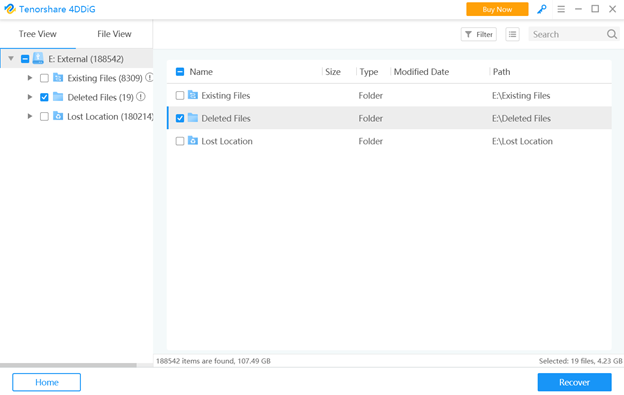This screenshot has width=624, height=395.
Task: Click the key register icon
Action: coord(541,9)
